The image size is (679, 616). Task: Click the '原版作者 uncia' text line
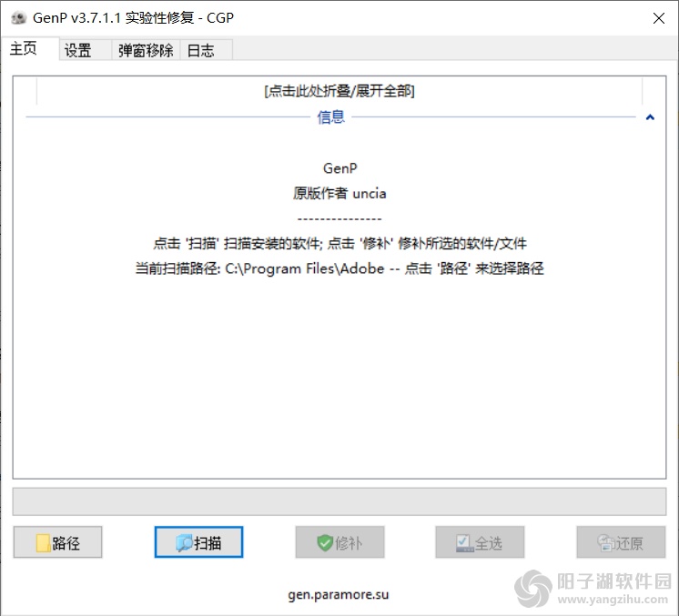point(339,193)
